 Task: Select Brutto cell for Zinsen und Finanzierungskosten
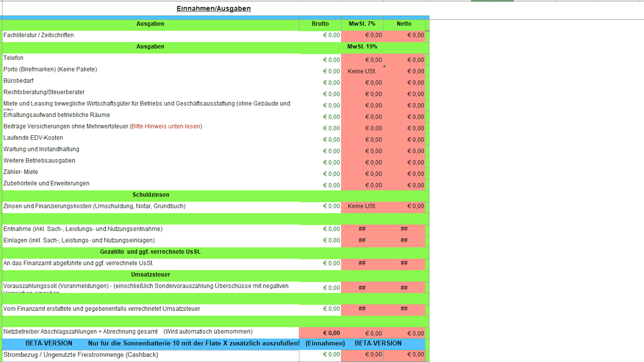point(320,206)
